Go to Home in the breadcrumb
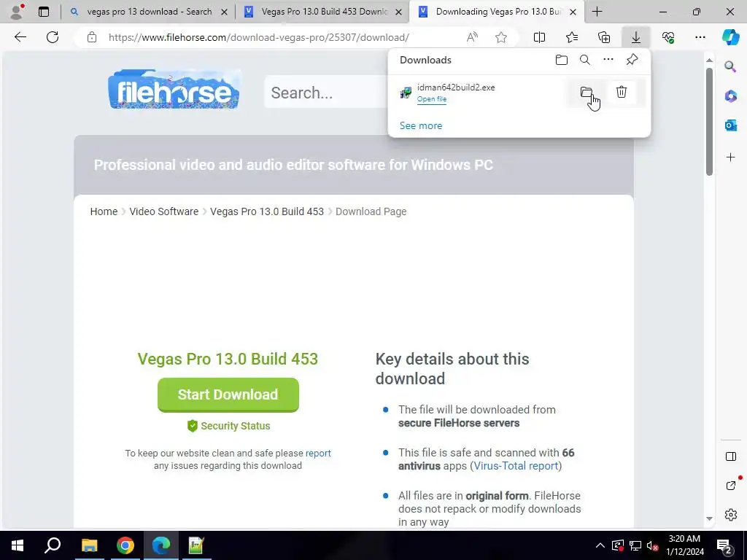This screenshot has height=560, width=747. click(x=104, y=211)
